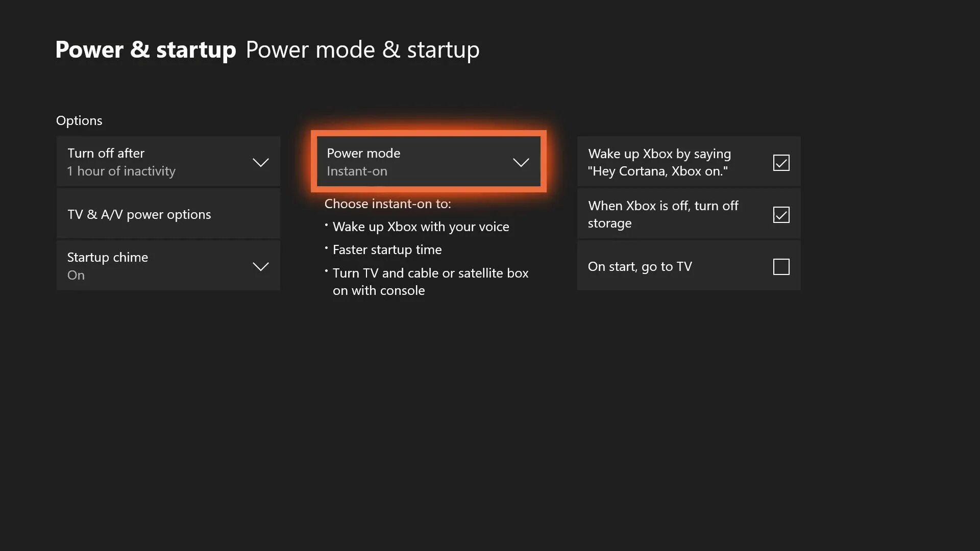Click the Turn off after chevron icon
Image resolution: width=980 pixels, height=551 pixels.
(x=260, y=162)
